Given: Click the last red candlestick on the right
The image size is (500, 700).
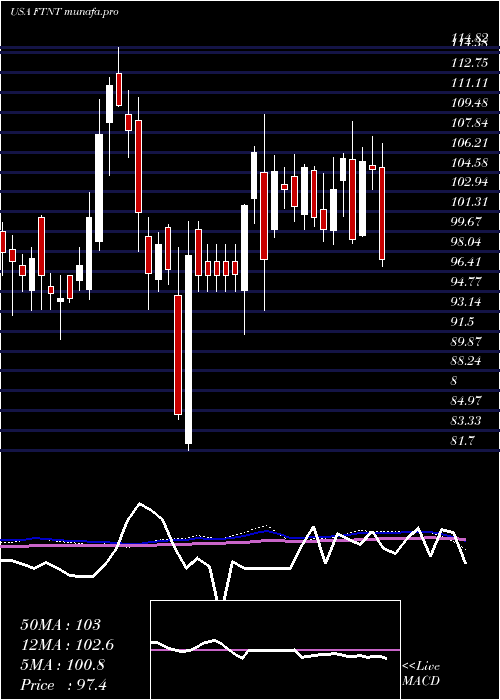Looking at the screenshot, I should (x=382, y=213).
